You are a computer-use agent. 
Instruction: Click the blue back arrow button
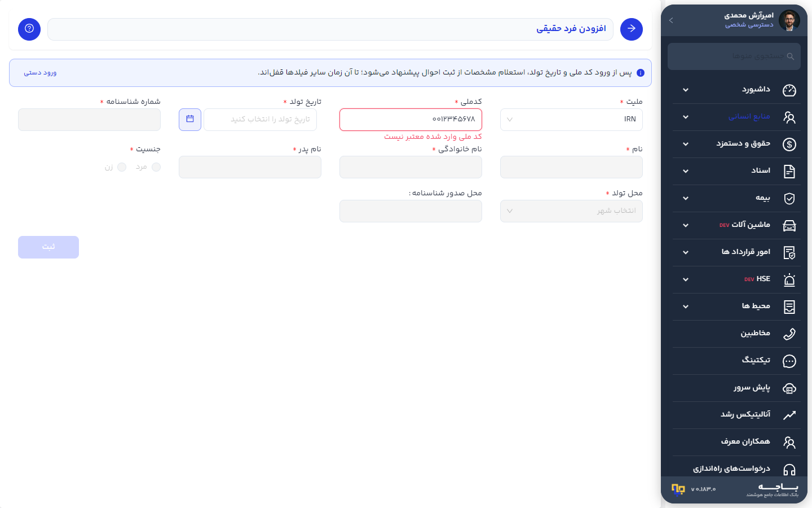(x=632, y=29)
